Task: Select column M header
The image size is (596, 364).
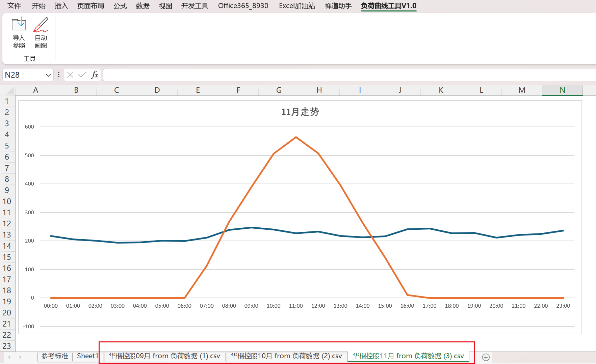Action: coord(522,90)
